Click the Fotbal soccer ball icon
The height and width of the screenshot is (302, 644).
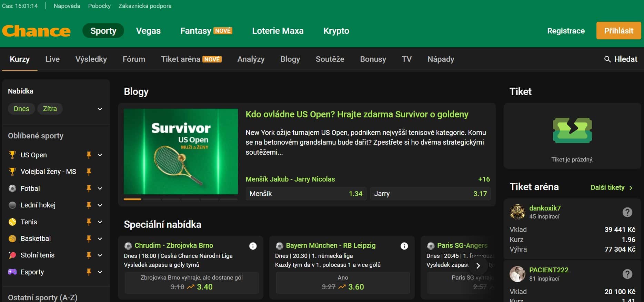pos(12,188)
